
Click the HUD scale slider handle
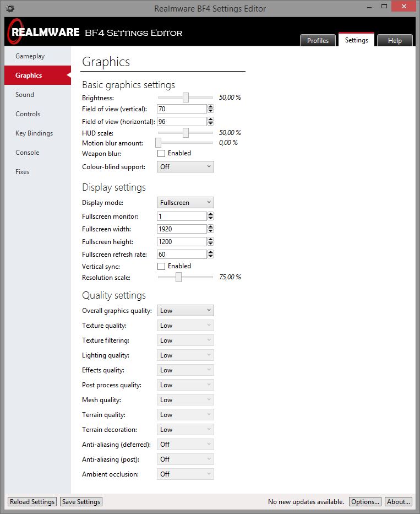186,133
